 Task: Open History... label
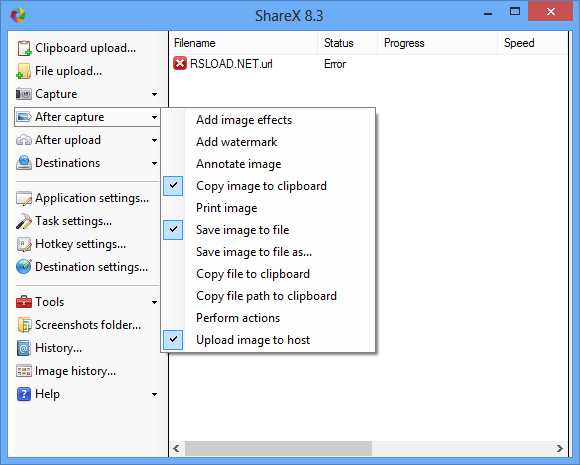pos(58,348)
